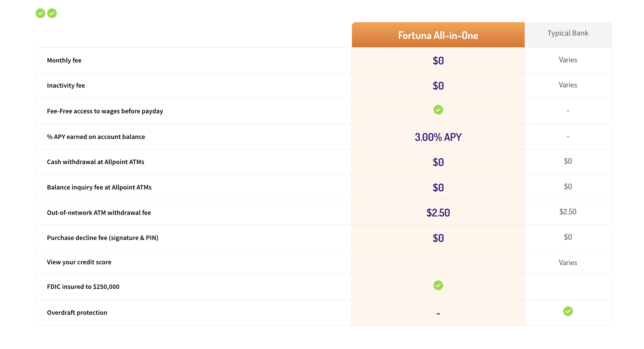Viewport: 644px width, 349px height.
Task: Click Typical Bank's "Varies" for Monthly fee
Action: tap(568, 60)
